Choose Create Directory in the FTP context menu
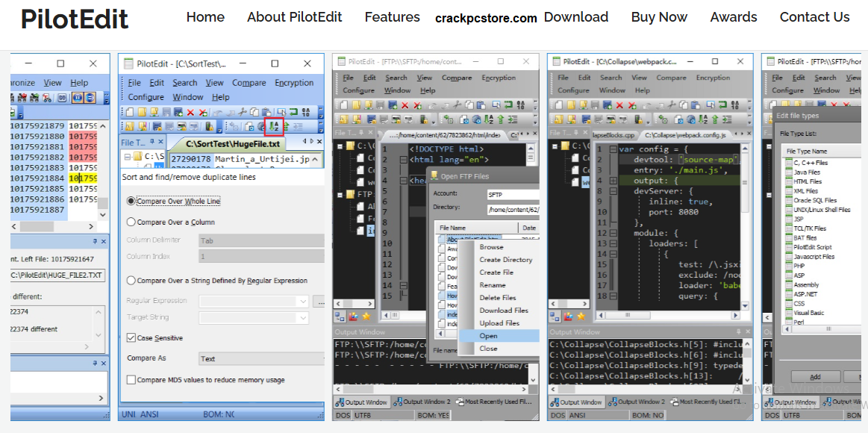The height and width of the screenshot is (433, 868). [x=505, y=259]
